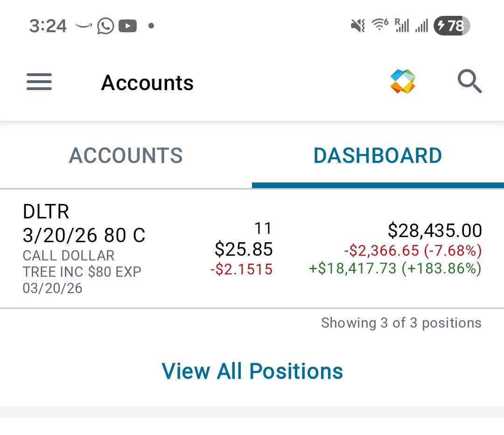Tap the Accounts page title
Image resolution: width=504 pixels, height=435 pixels.
pos(147,83)
